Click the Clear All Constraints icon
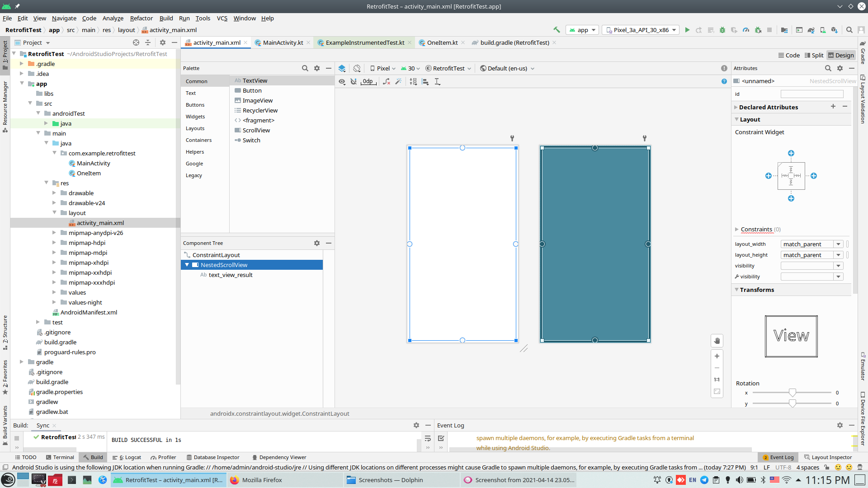Screen dimensions: 868x488 click(x=387, y=81)
